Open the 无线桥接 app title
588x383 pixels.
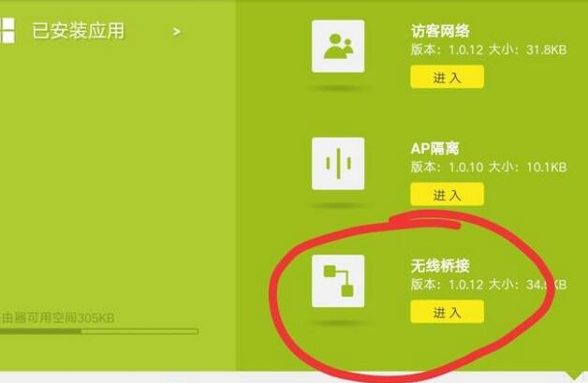click(440, 266)
